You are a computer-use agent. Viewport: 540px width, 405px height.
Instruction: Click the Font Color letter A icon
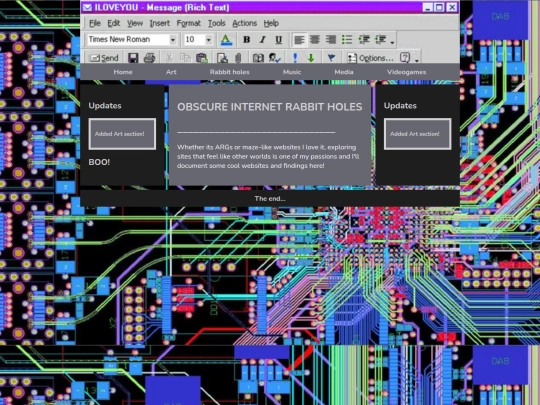tap(226, 40)
